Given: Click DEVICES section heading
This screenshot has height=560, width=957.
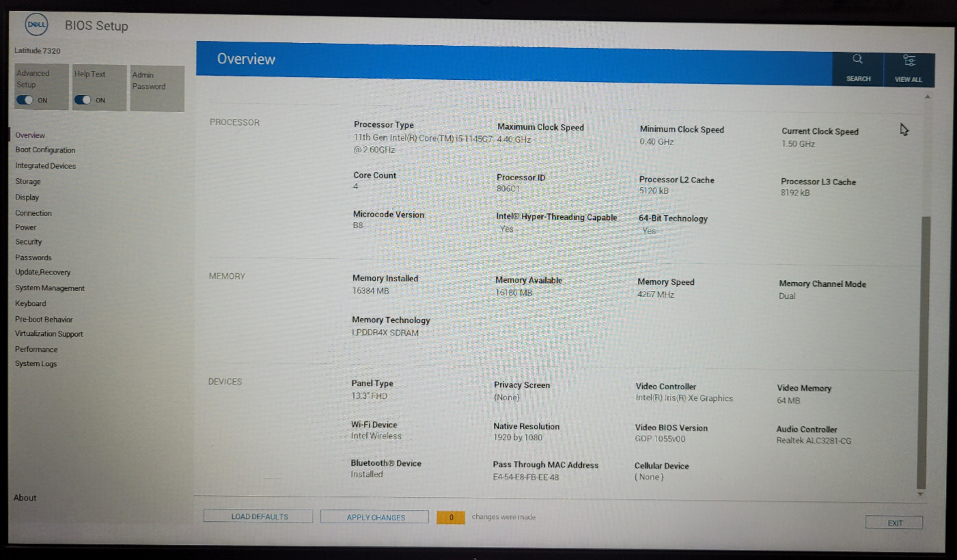Looking at the screenshot, I should (x=225, y=381).
